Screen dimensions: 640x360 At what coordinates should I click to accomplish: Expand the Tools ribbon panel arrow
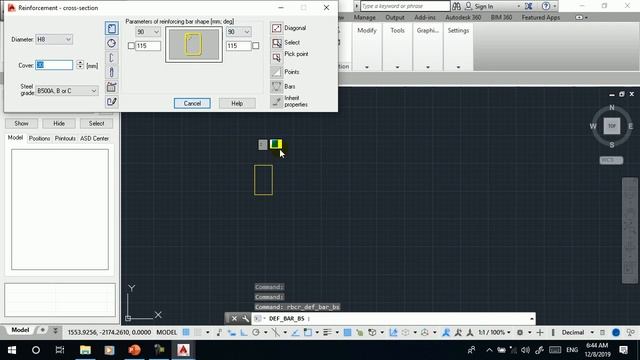pyautogui.click(x=397, y=67)
